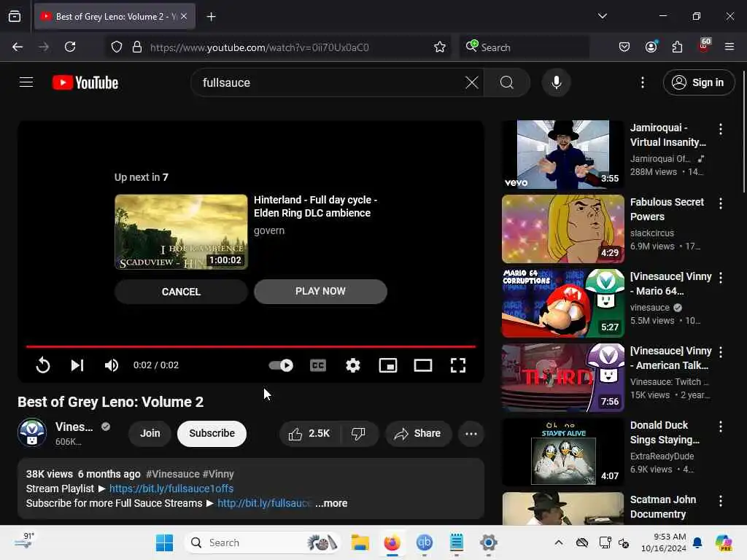Open more actions ellipsis under video
Screen dimensions: 747x560
pos(471,433)
